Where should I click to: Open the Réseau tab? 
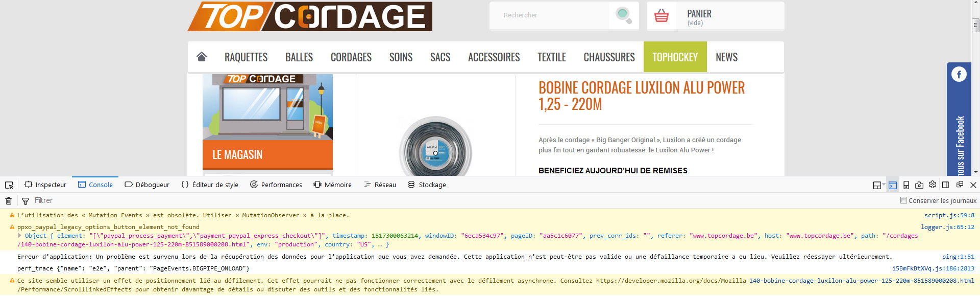[x=380, y=185]
